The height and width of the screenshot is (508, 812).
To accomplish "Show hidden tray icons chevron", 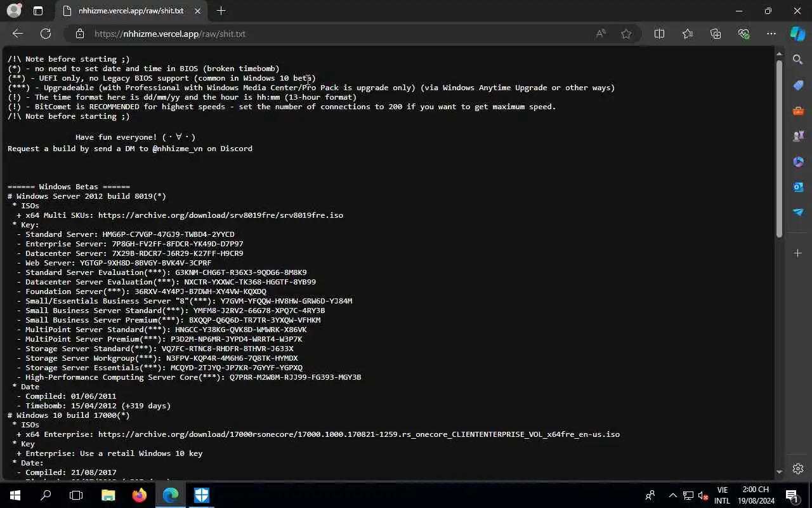I will pos(673,495).
